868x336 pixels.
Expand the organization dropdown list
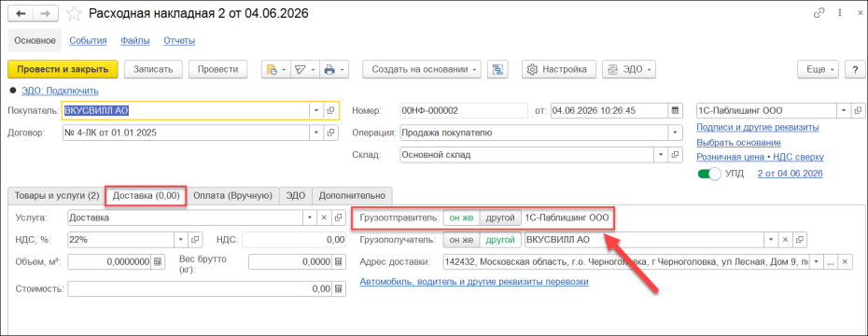(x=843, y=111)
